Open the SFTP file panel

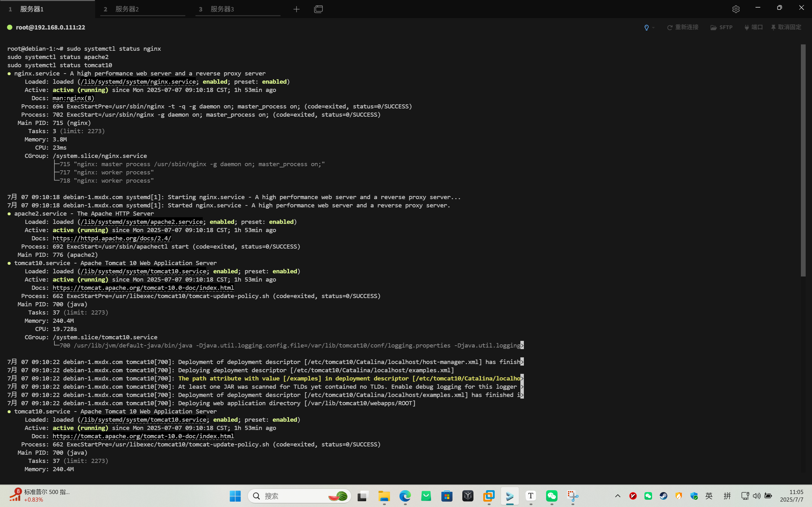coord(721,27)
